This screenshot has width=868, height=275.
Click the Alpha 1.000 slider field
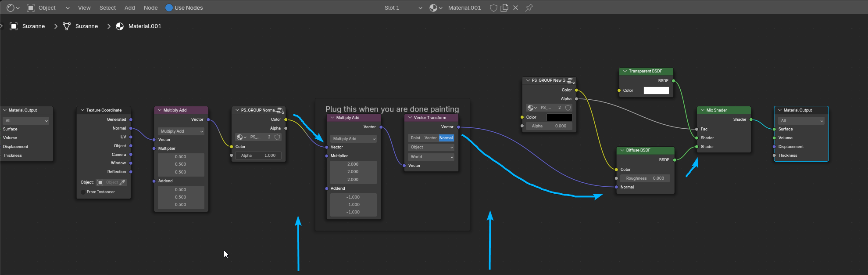258,156
